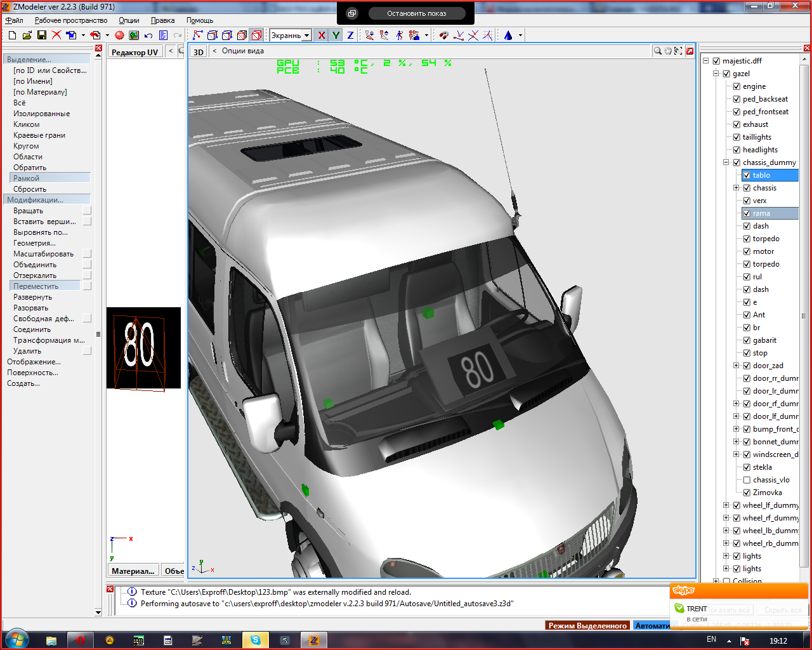812x650 pixels.
Task: Select the vertices level toolbar icon
Action: pyautogui.click(x=198, y=36)
